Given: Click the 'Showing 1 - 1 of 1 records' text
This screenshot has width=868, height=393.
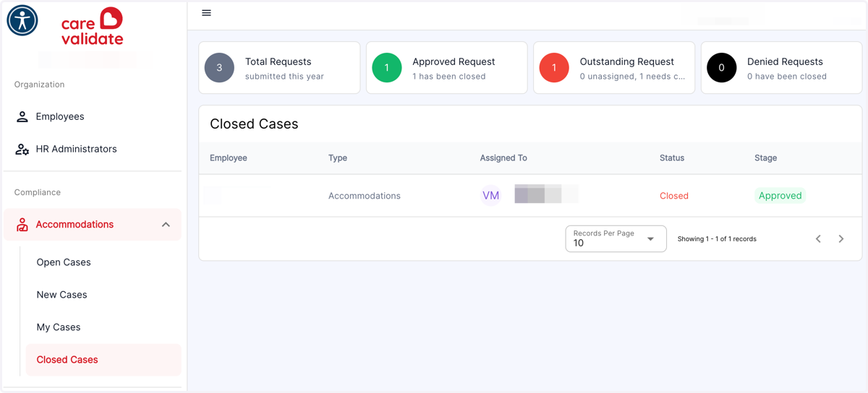Looking at the screenshot, I should pyautogui.click(x=717, y=239).
